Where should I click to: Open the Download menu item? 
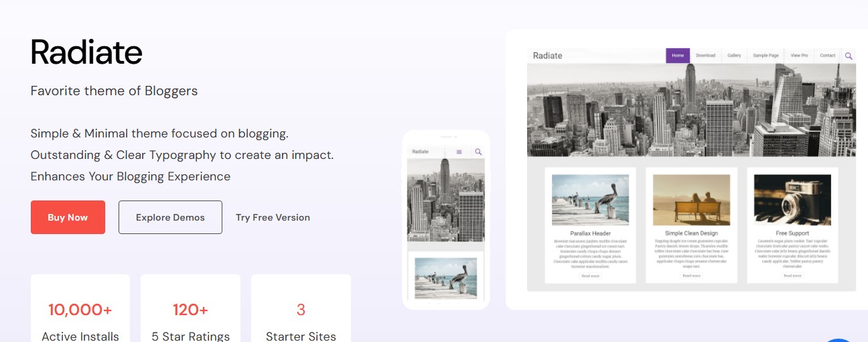(705, 56)
